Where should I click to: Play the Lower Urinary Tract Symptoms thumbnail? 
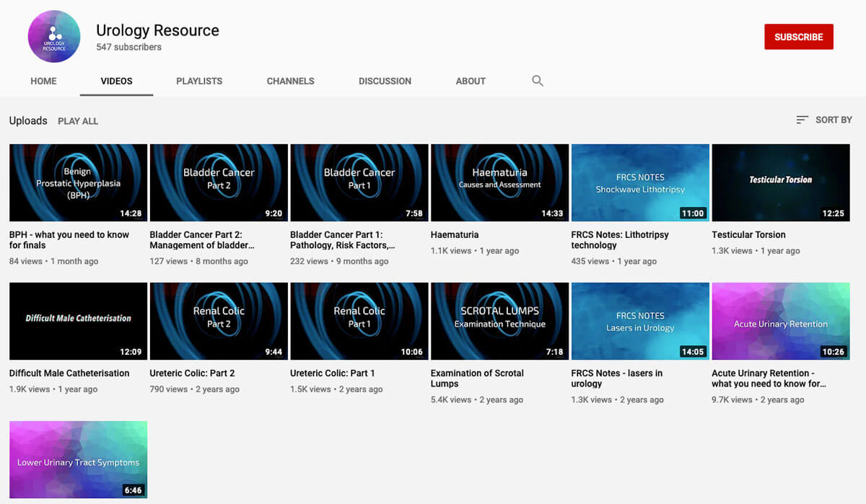(x=78, y=459)
